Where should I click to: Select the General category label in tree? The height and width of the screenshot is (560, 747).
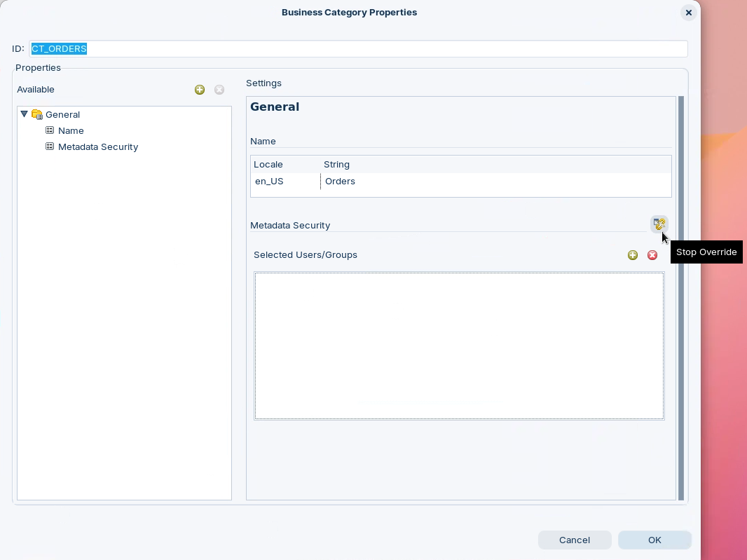(63, 115)
